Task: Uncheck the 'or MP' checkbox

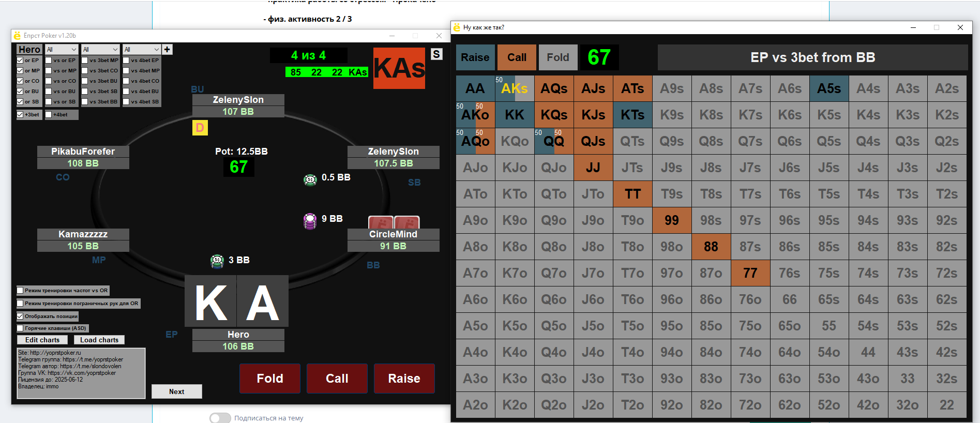Action: pyautogui.click(x=20, y=71)
